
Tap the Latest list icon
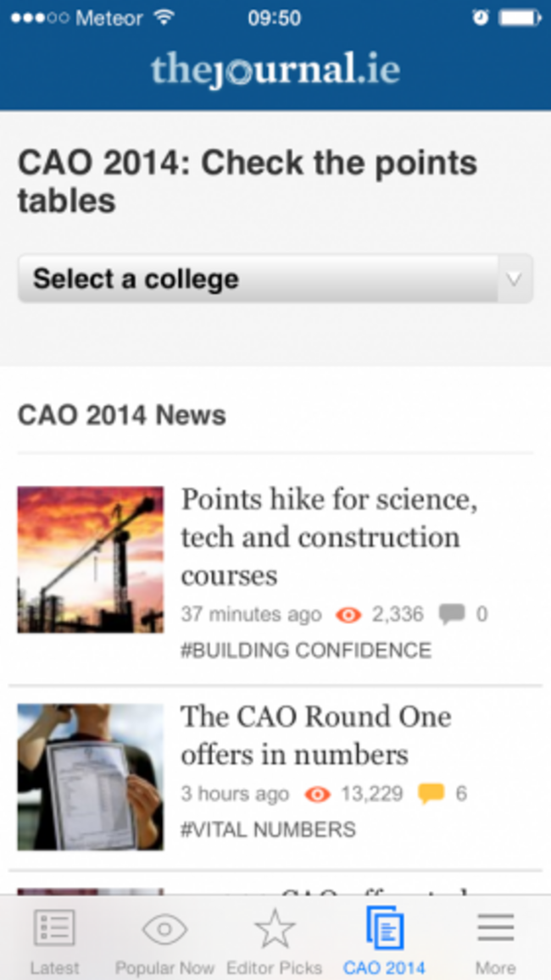[54, 929]
